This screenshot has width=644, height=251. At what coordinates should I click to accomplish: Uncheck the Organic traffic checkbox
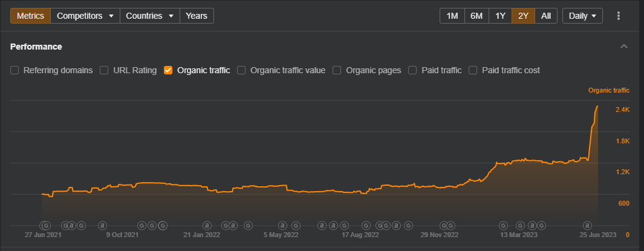[168, 70]
